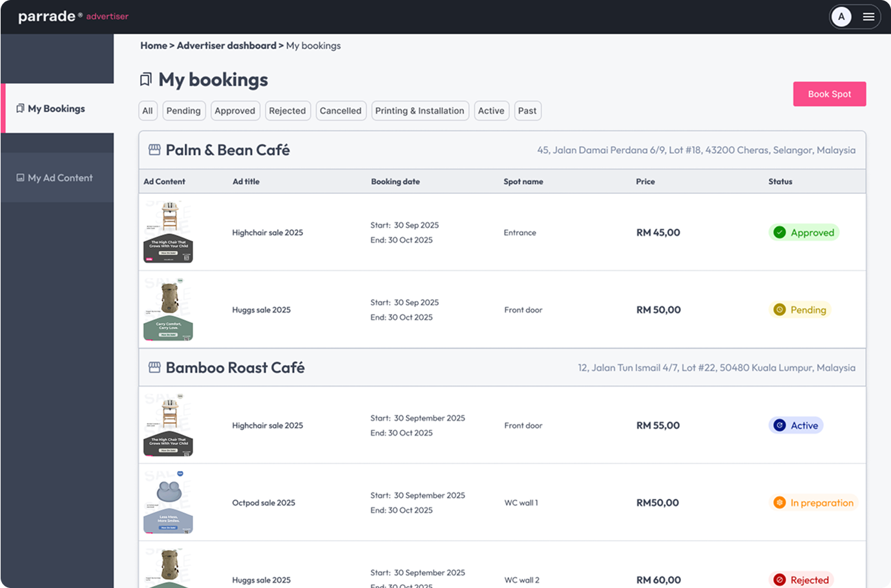Select the My Bookings sidebar icon
The width and height of the screenshot is (891, 588).
(22, 108)
